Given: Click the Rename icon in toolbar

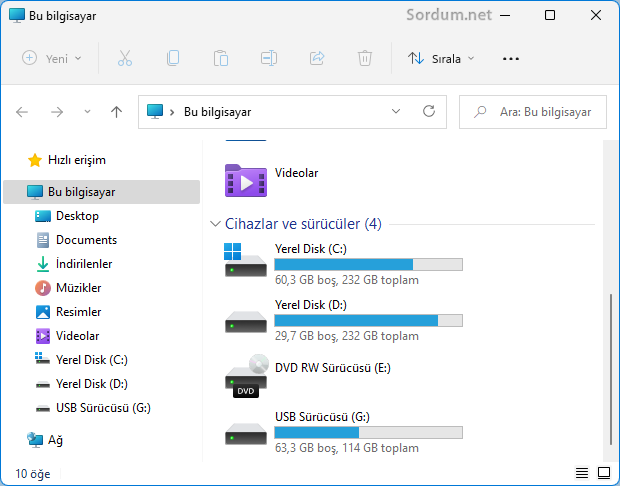Looking at the screenshot, I should tap(269, 58).
